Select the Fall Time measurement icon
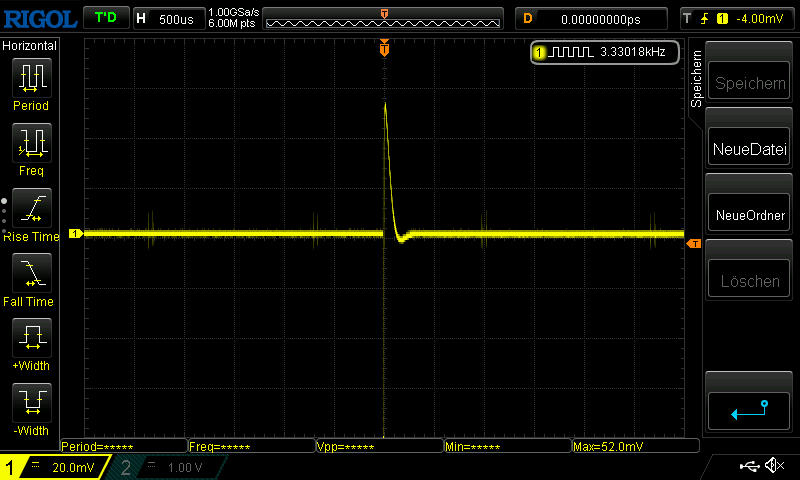This screenshot has height=480, width=800. pyautogui.click(x=32, y=273)
